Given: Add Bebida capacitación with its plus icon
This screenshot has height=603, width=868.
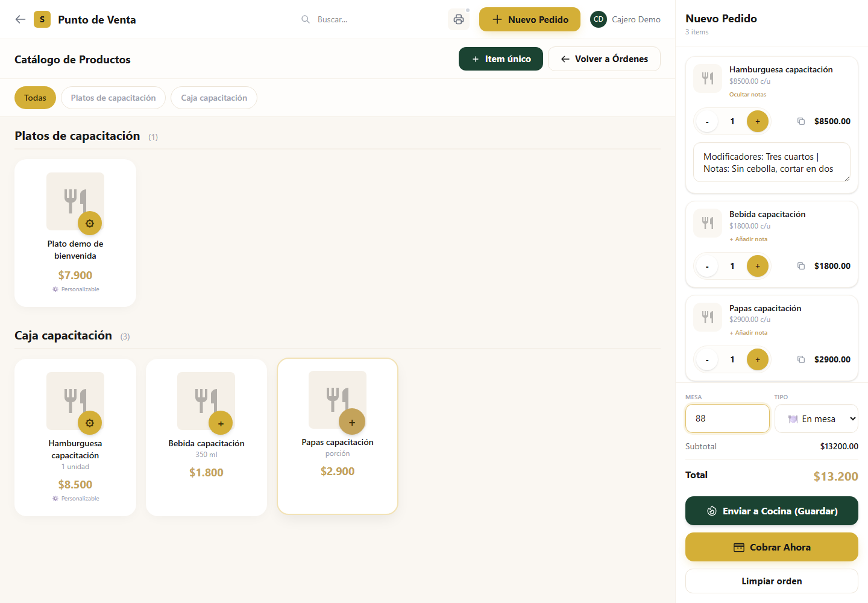Looking at the screenshot, I should point(221,423).
